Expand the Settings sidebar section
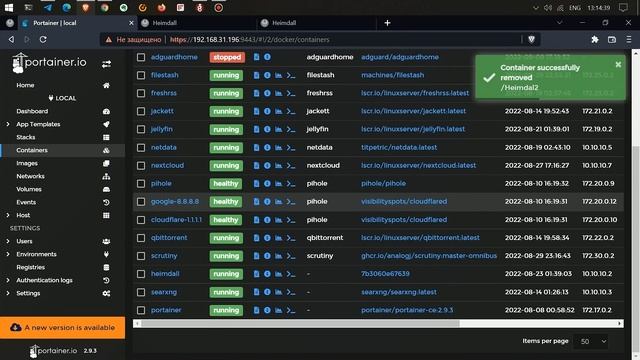Screen dimensions: 640x360 pyautogui.click(x=8, y=293)
